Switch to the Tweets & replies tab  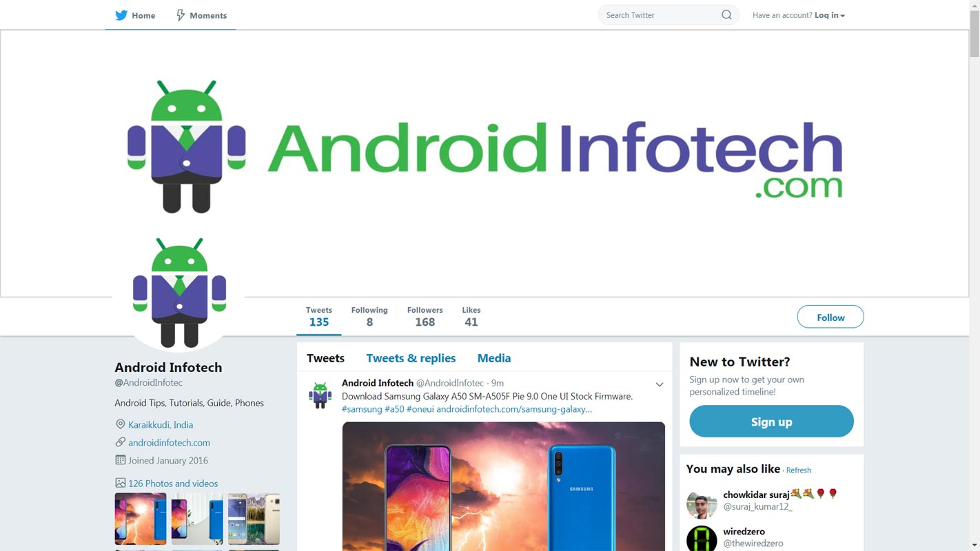click(x=411, y=358)
